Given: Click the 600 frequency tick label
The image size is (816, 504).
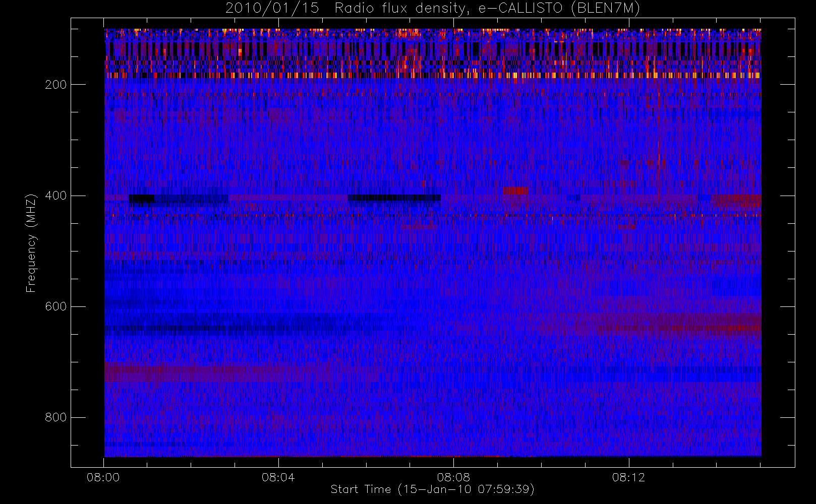Looking at the screenshot, I should point(55,306).
